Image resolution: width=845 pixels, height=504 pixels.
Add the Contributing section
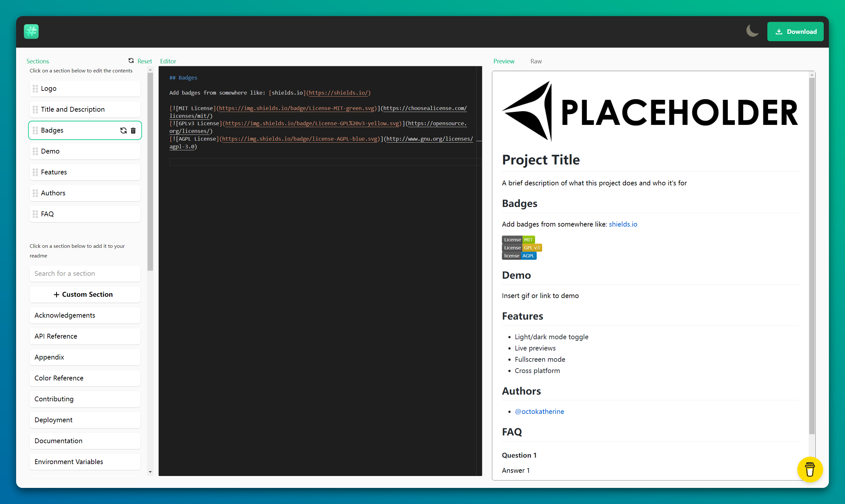point(85,399)
